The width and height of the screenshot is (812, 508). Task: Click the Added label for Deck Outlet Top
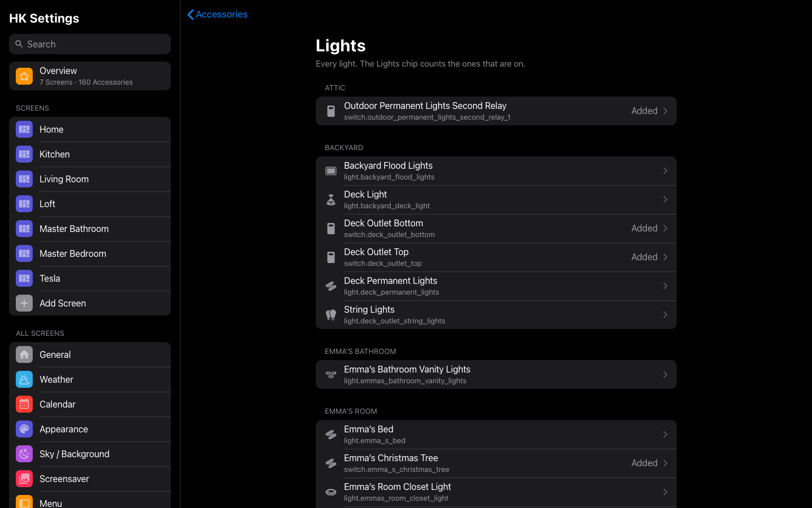[645, 257]
